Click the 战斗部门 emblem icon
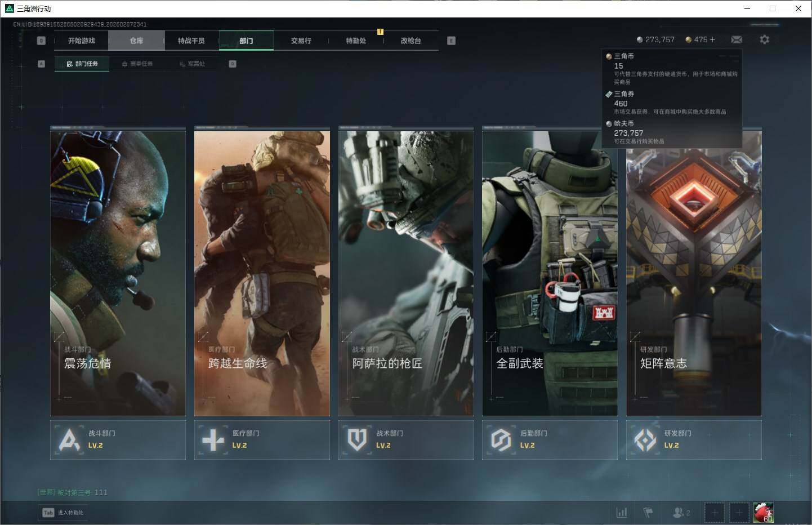 [x=69, y=439]
